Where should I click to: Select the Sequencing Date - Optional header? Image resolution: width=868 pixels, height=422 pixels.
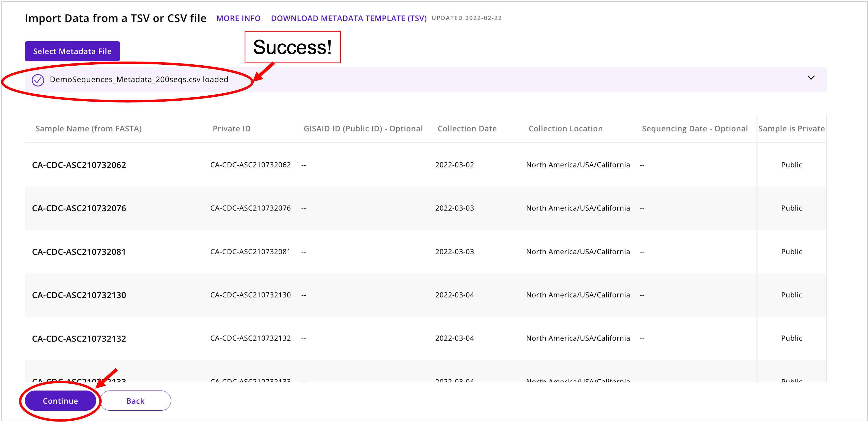[x=694, y=128]
